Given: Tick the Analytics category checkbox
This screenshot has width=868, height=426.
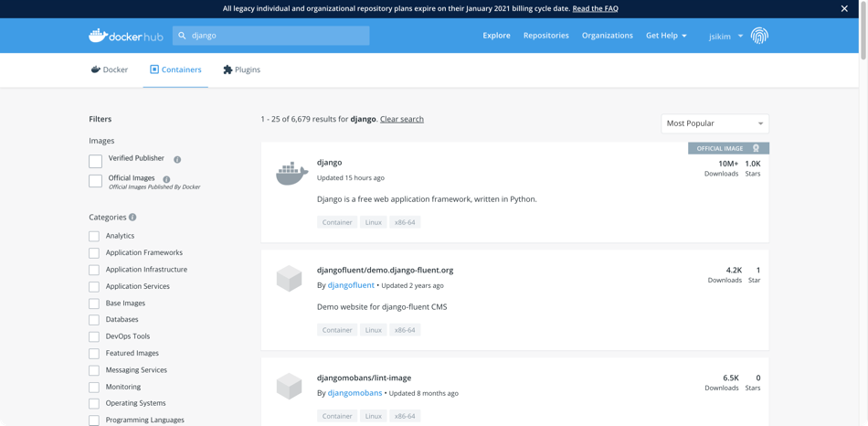Looking at the screenshot, I should pos(94,237).
